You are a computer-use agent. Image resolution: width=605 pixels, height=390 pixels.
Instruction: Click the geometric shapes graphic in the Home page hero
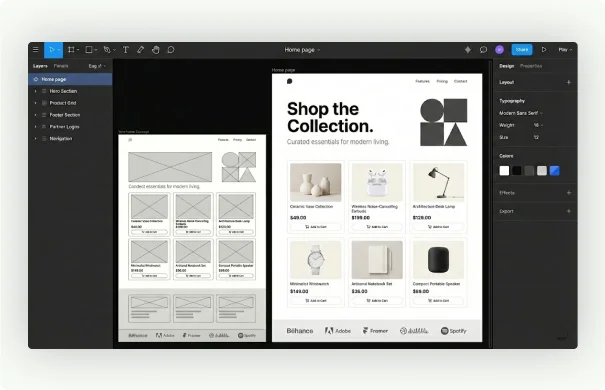click(443, 122)
